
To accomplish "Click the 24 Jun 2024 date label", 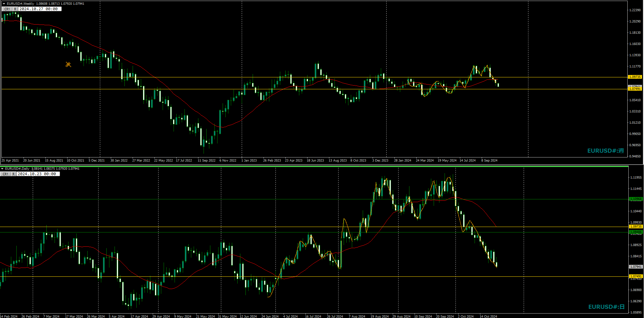I will tap(270, 317).
